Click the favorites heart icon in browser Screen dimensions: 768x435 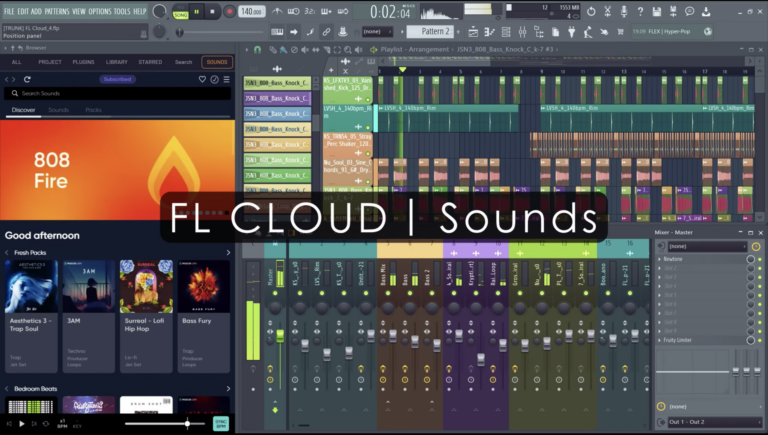[202, 78]
